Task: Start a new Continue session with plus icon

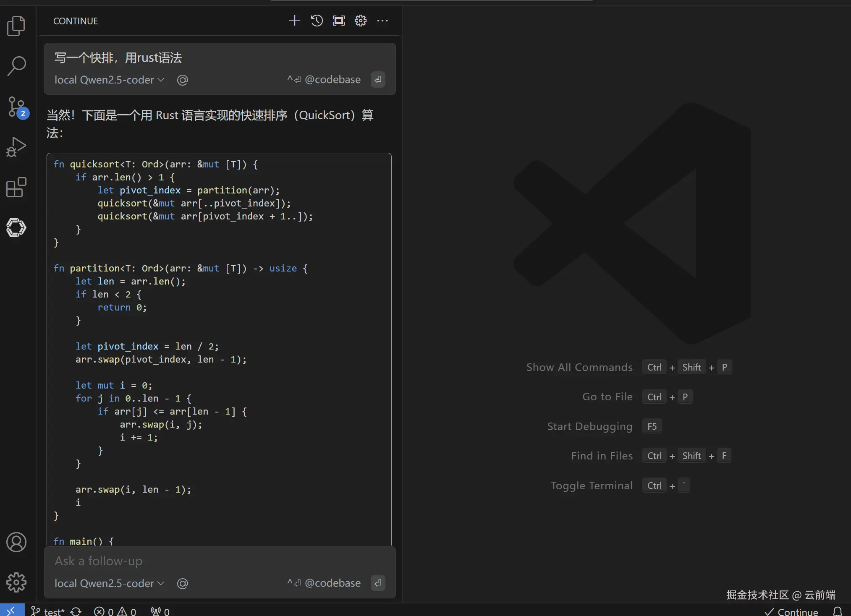Action: tap(295, 21)
